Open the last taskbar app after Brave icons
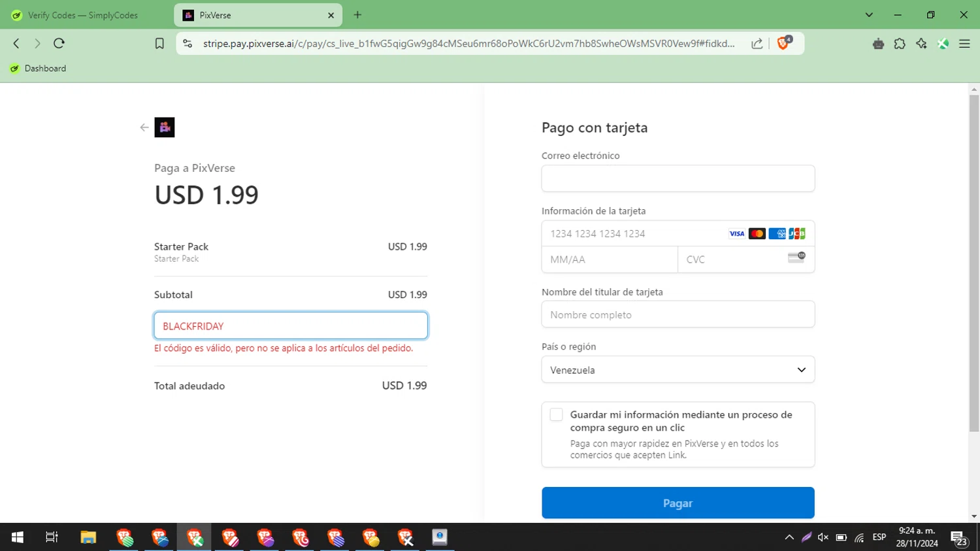This screenshot has height=551, width=980. (440, 537)
